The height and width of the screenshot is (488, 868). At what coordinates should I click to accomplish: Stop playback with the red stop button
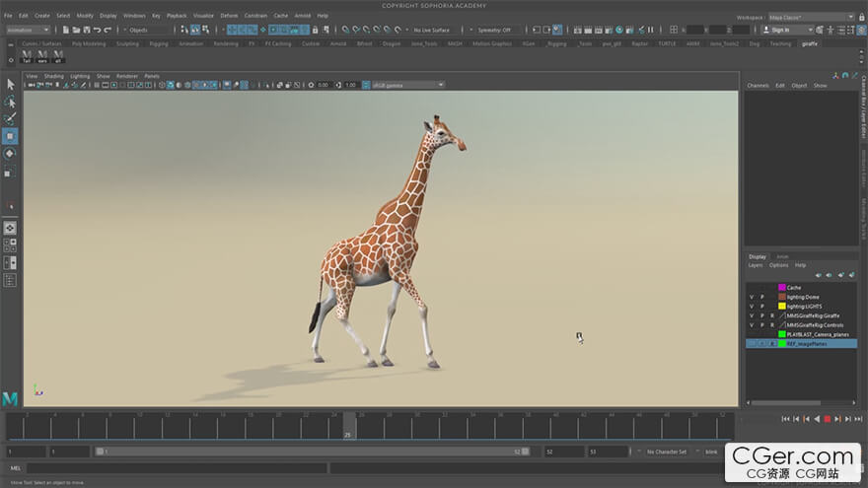[x=827, y=419]
